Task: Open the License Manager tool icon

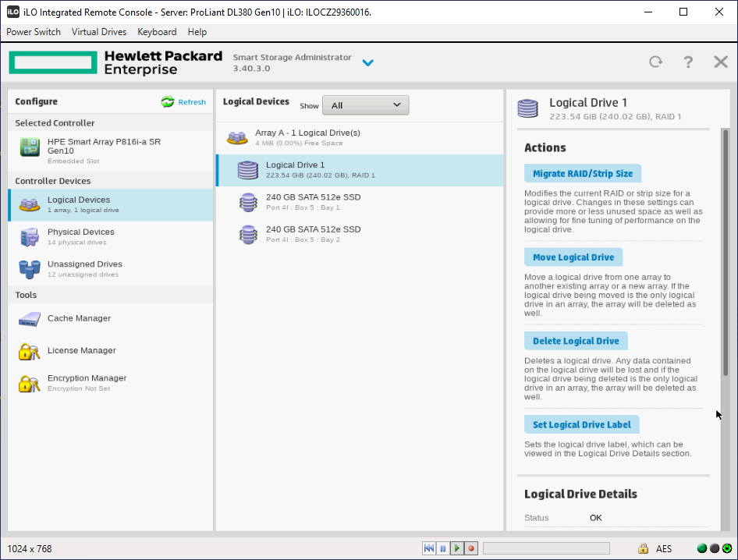Action: pos(29,351)
